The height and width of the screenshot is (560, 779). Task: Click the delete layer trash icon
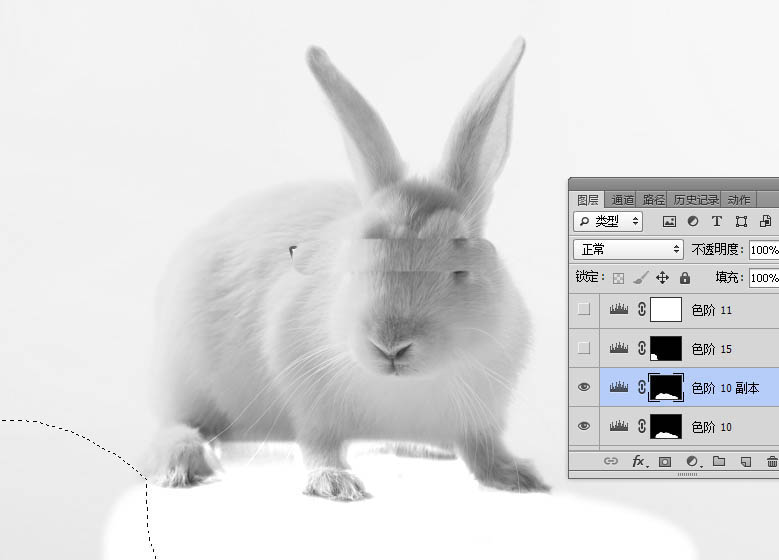pyautogui.click(x=771, y=461)
